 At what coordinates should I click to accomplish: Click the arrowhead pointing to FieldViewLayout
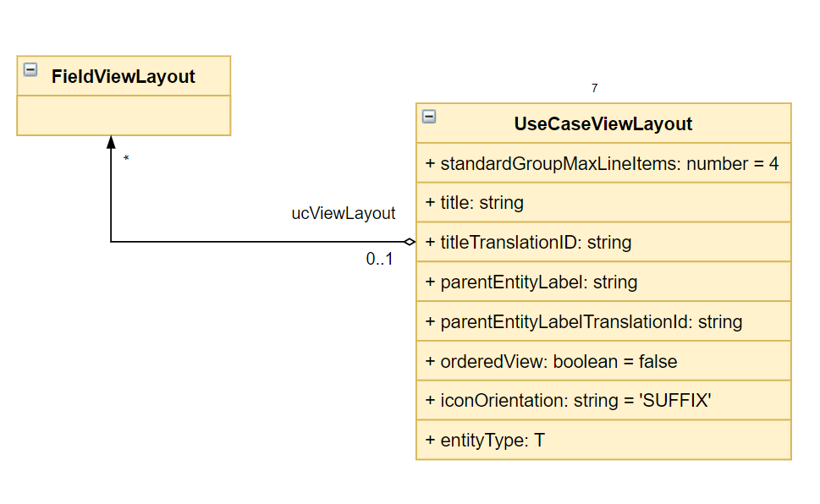coord(111,142)
